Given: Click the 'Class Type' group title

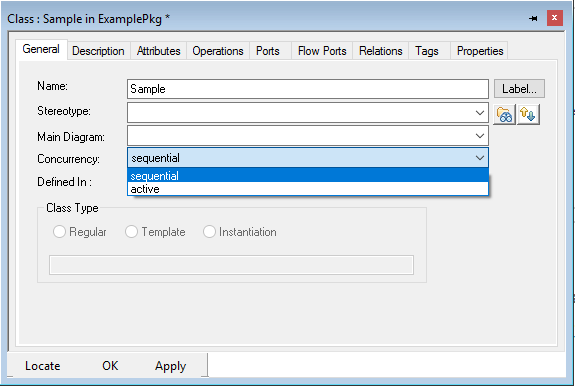Looking at the screenshot, I should click(x=72, y=208).
